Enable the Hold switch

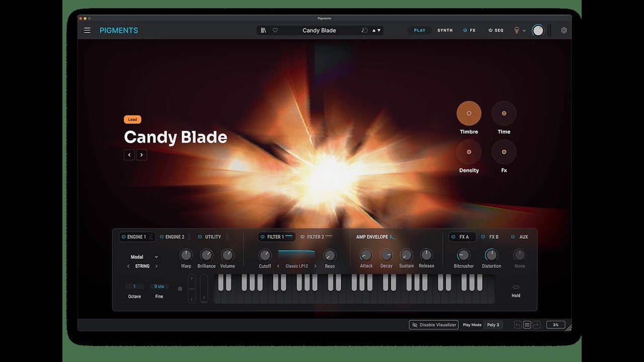point(516,287)
